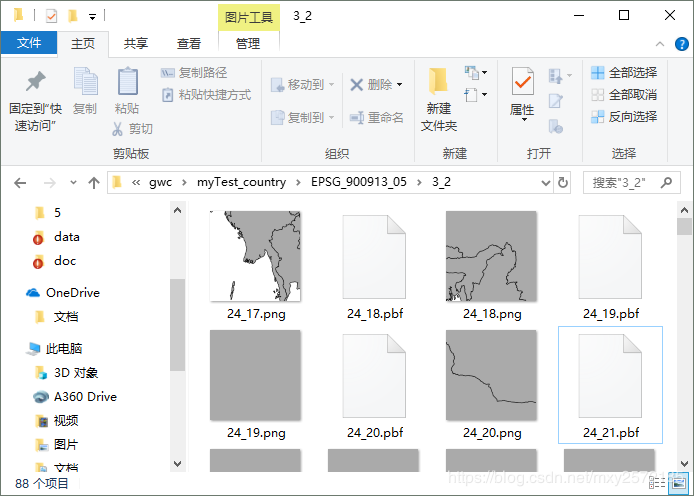This screenshot has width=694, height=496.
Task: Click the search magnifier icon
Action: 666,182
